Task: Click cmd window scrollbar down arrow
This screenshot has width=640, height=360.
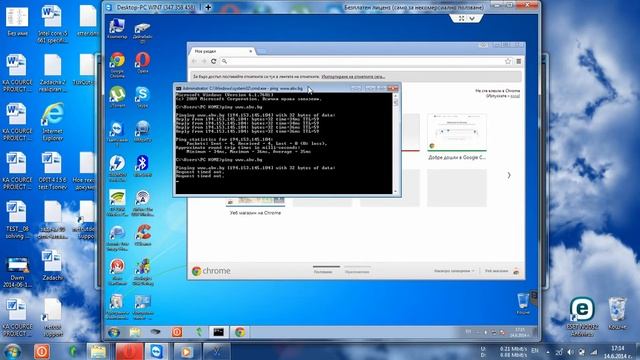Action: point(395,191)
